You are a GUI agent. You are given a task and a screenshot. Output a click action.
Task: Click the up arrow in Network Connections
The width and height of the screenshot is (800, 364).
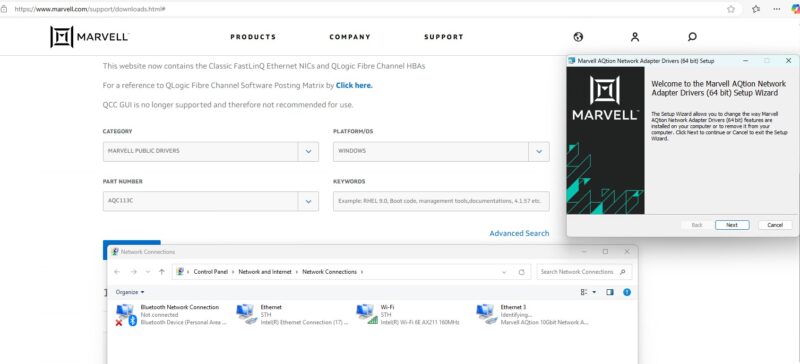[x=162, y=272]
